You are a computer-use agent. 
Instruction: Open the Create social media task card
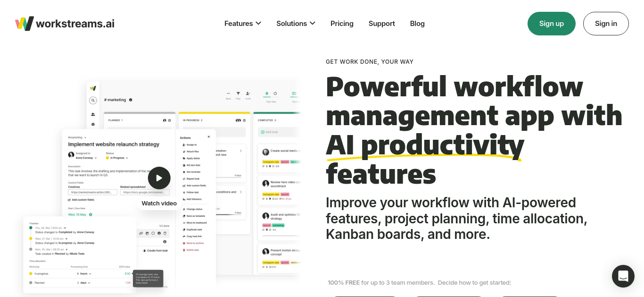tap(280, 157)
